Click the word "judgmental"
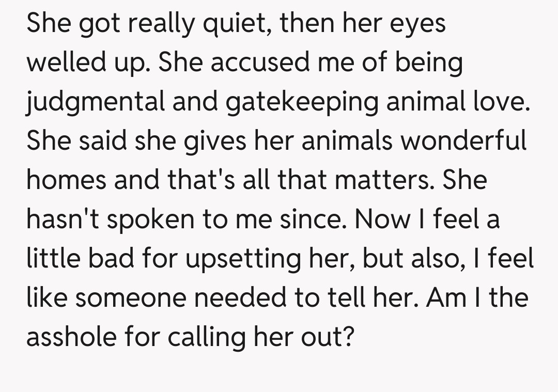 [x=95, y=102]
